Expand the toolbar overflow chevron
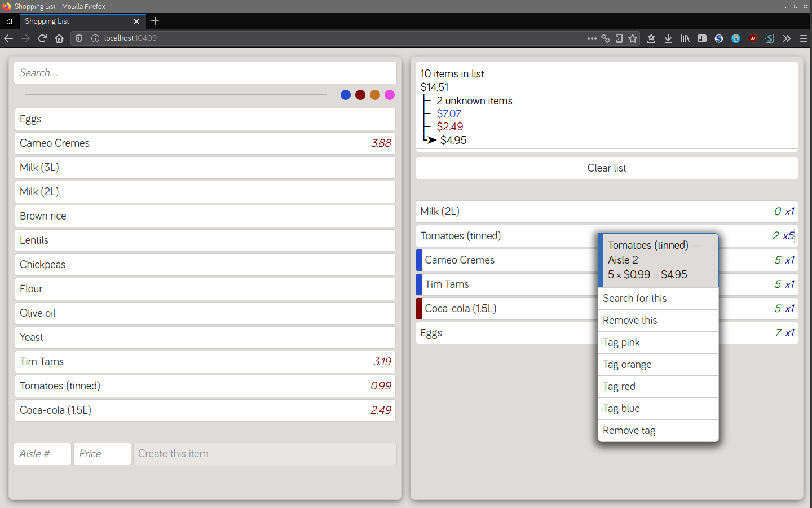The image size is (812, 508). tap(787, 38)
